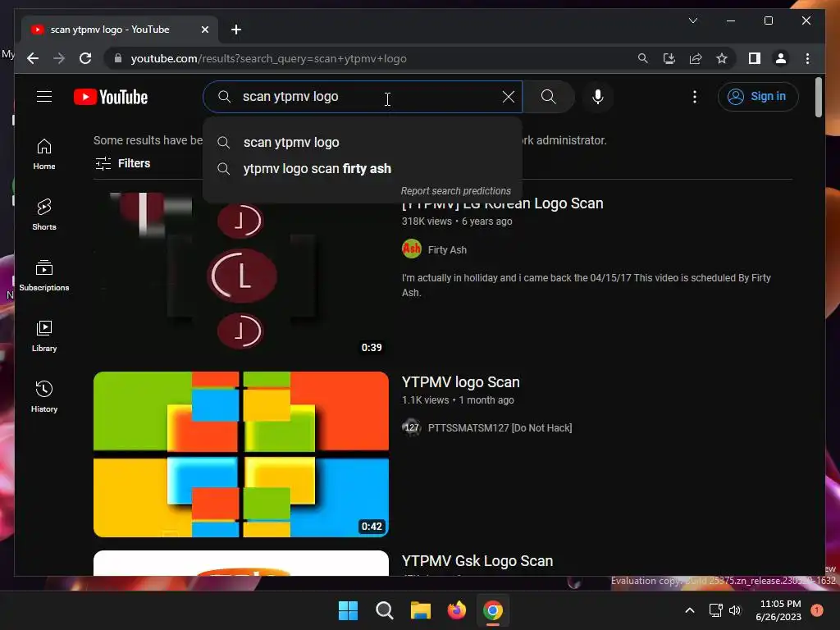The height and width of the screenshot is (630, 840).
Task: Open the LG Korean Logo Scan thumbnail
Action: coord(240,276)
